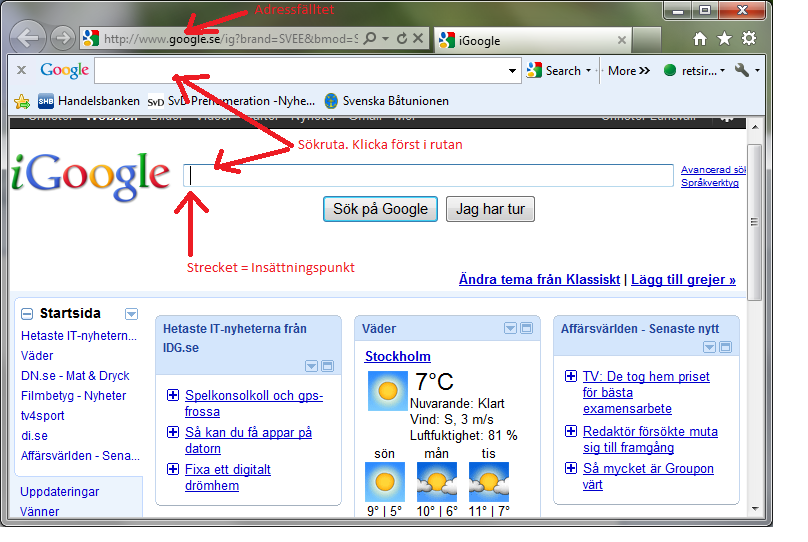Expand the More toolbar buttons
This screenshot has height=542, width=808.
(629, 71)
